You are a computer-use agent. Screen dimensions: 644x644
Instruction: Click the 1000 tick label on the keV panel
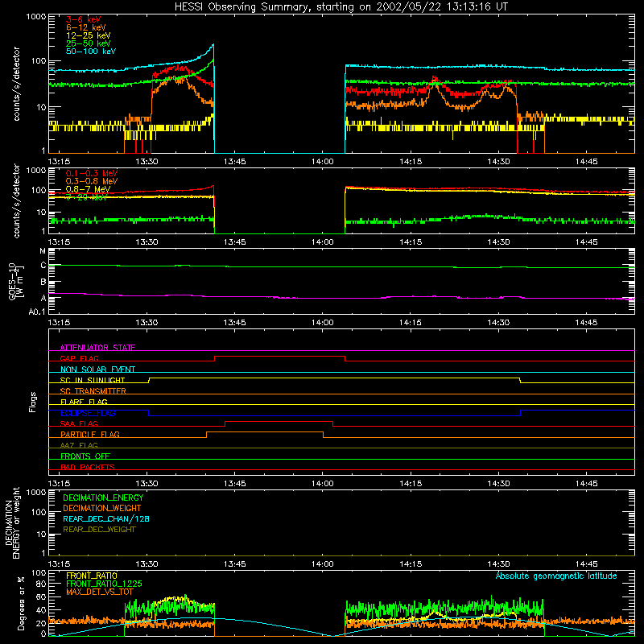coord(36,17)
